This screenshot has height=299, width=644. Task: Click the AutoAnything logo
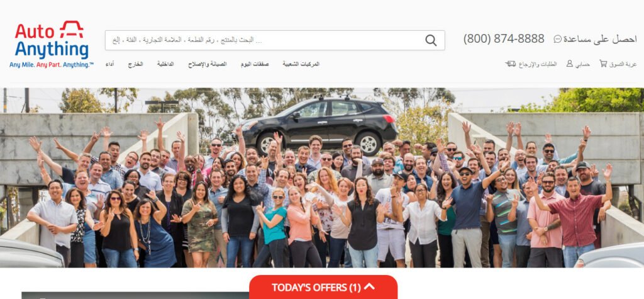click(52, 44)
